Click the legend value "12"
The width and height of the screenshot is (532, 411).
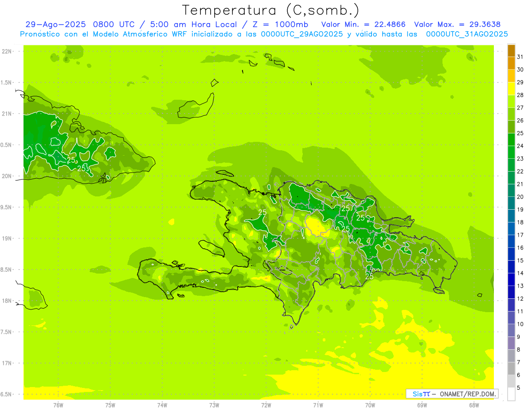520,298
